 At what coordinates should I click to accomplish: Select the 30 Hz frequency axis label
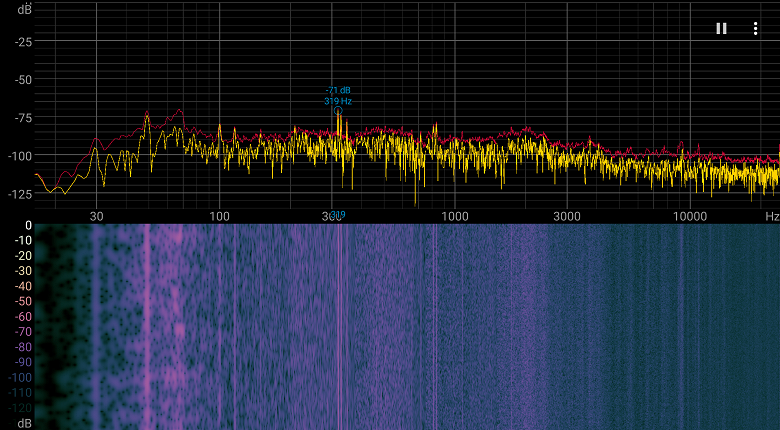tap(96, 216)
